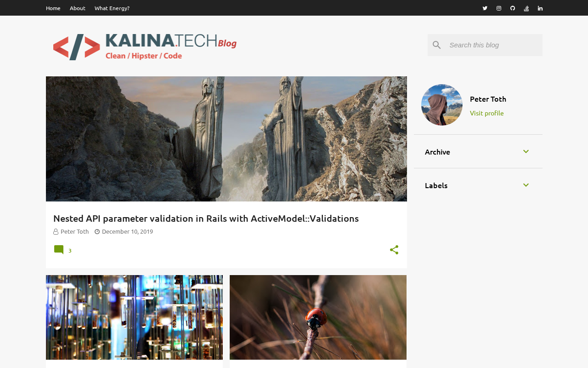The image size is (588, 368).
Task: Open comments bubble icon with 3 comments
Action: pos(59,250)
